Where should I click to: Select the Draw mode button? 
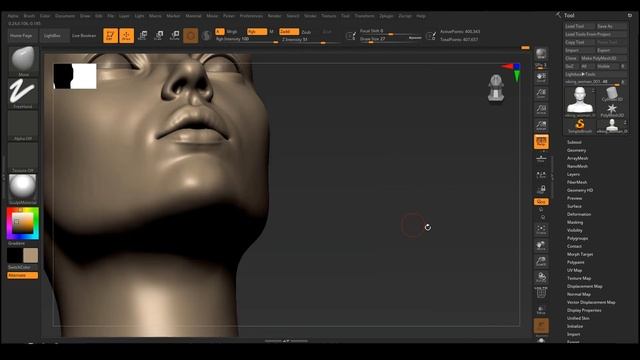point(126,36)
